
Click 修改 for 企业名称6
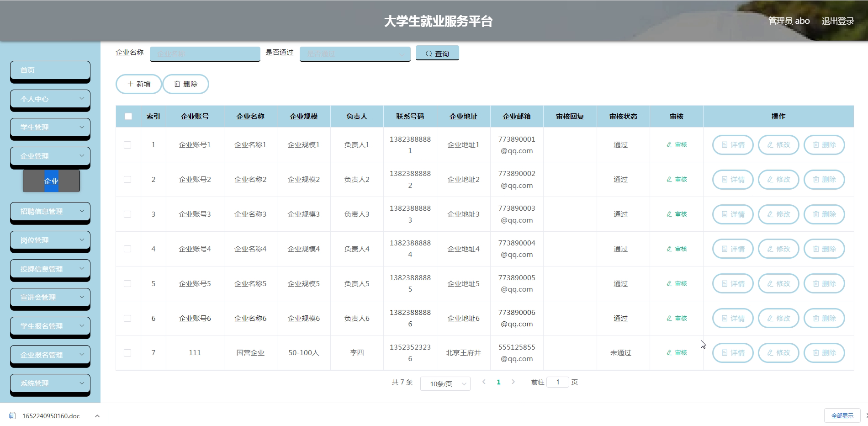(778, 319)
